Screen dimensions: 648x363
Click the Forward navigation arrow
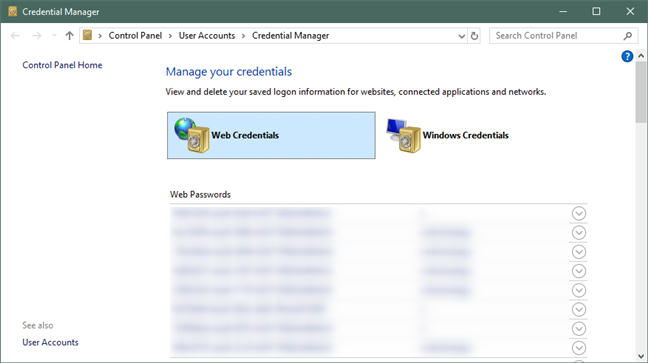(x=37, y=36)
